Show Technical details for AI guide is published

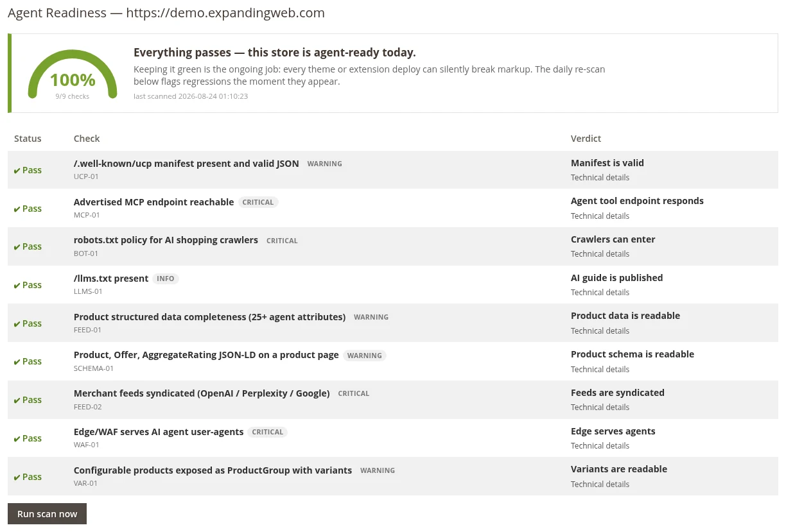point(600,293)
